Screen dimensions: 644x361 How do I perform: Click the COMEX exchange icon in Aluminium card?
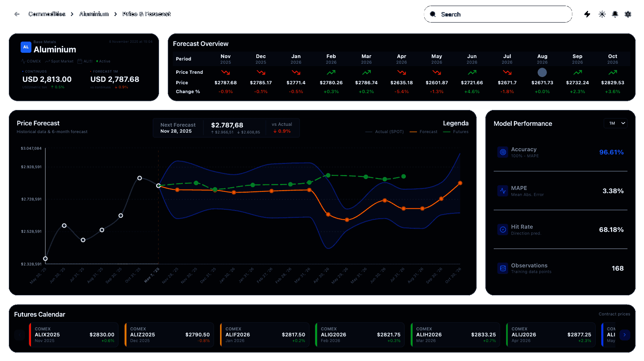click(23, 61)
